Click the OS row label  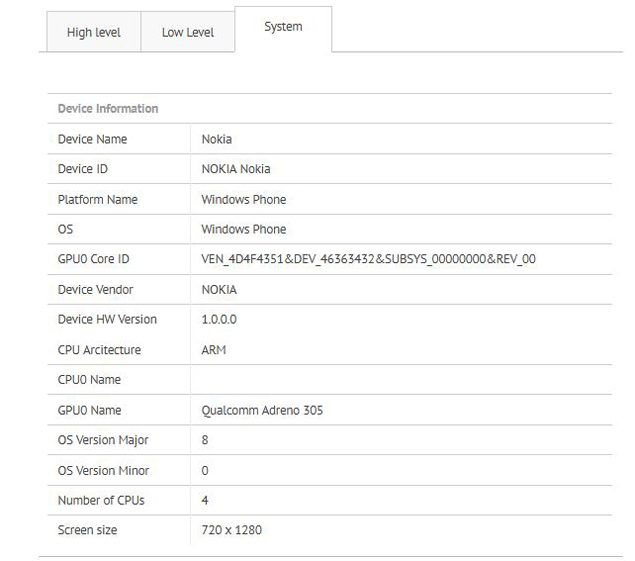tap(65, 229)
